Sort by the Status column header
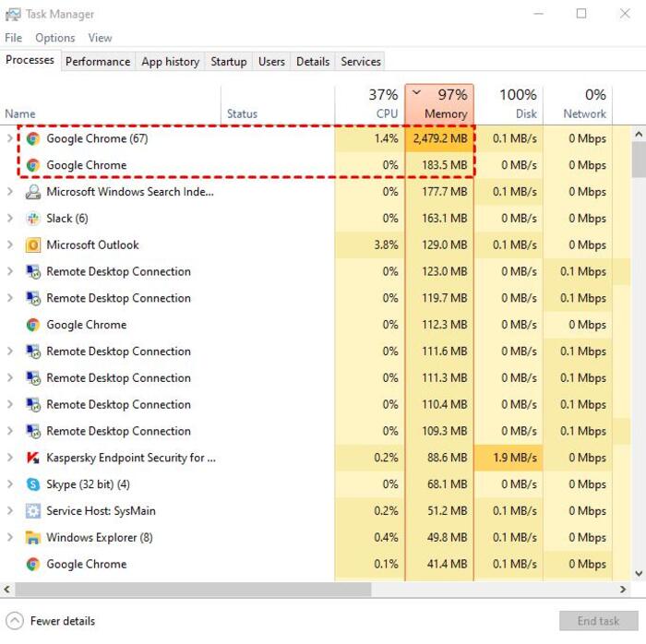 278,105
